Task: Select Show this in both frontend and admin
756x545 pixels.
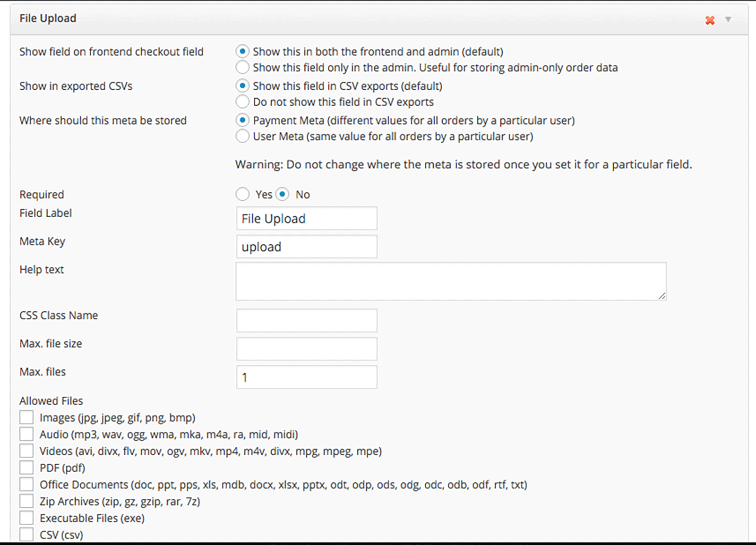Action: click(242, 51)
